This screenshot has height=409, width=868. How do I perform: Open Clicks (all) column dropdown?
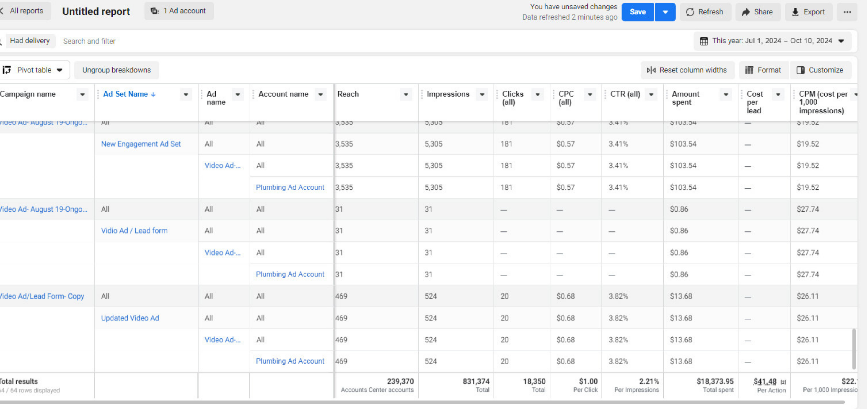pos(537,95)
